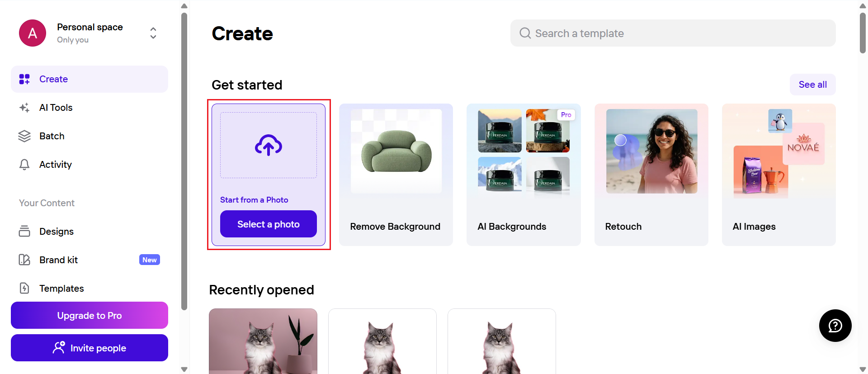The width and height of the screenshot is (868, 374).
Task: Click the Activity bell icon
Action: [x=24, y=165]
